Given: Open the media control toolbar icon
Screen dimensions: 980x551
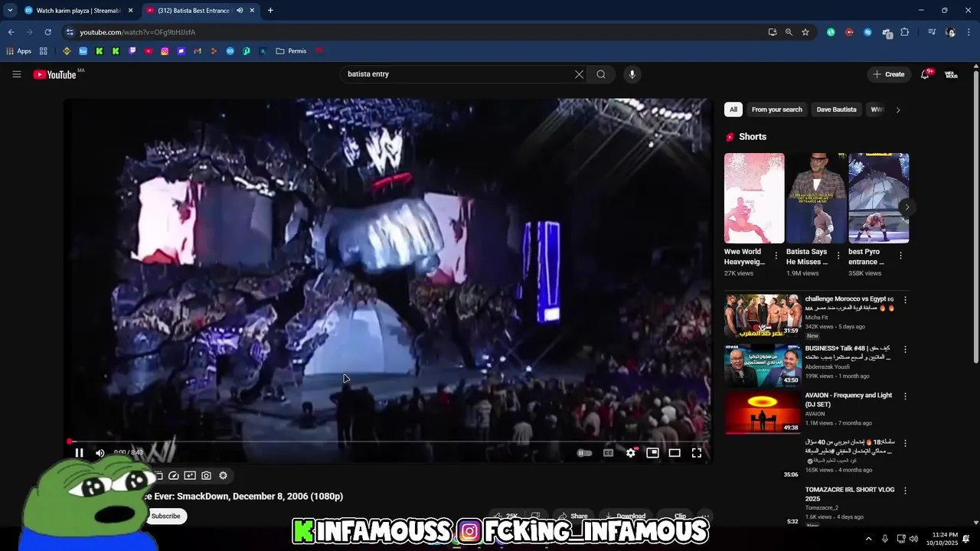Looking at the screenshot, I should (932, 32).
